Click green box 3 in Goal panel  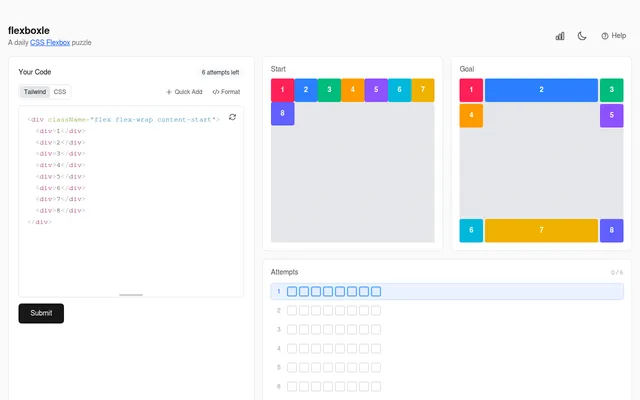click(611, 90)
